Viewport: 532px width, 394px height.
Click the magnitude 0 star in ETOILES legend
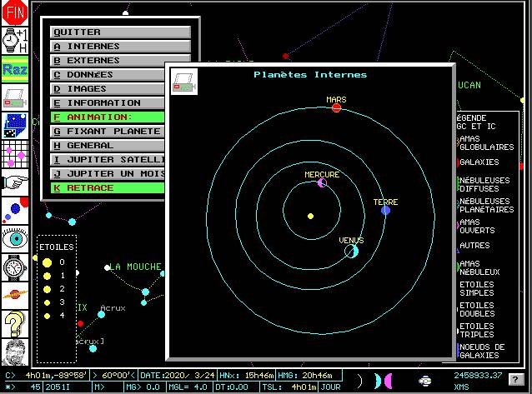pos(48,262)
